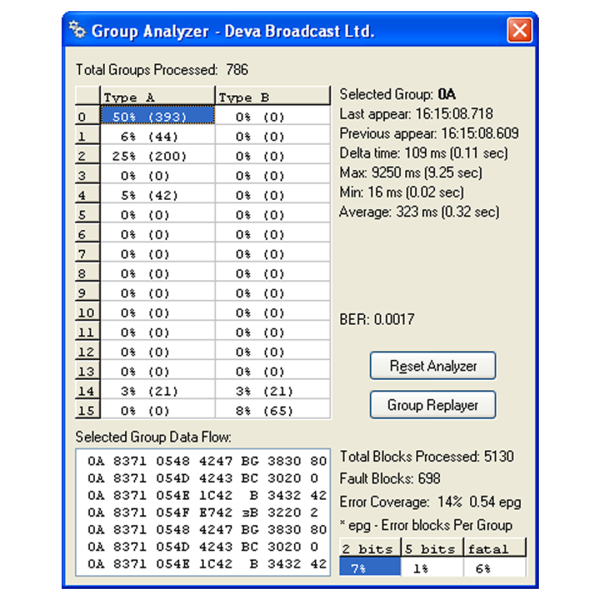Select the 7% cell under 2 bits
This screenshot has height=600, width=600.
(370, 567)
